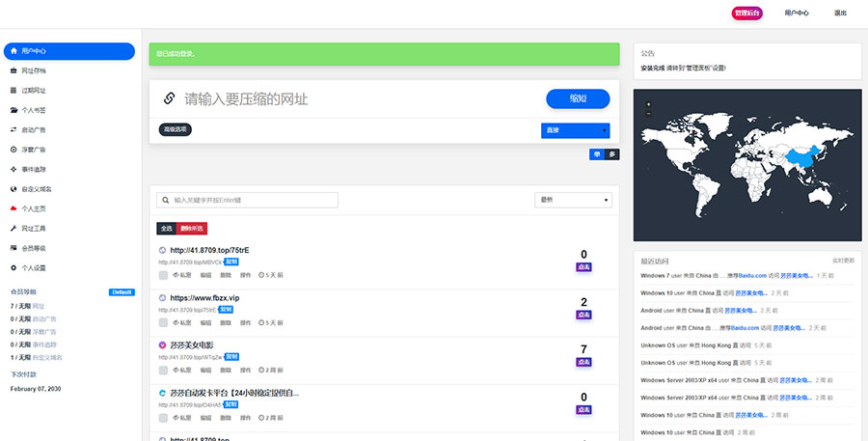Select 用户中心 in top navigation
The width and height of the screenshot is (868, 441).
[x=797, y=14]
